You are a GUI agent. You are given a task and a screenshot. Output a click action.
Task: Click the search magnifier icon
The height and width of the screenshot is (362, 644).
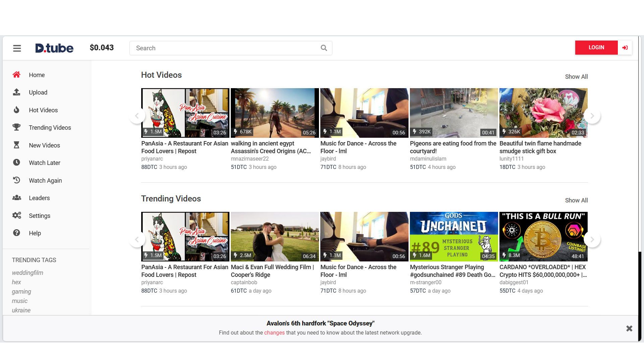[323, 48]
